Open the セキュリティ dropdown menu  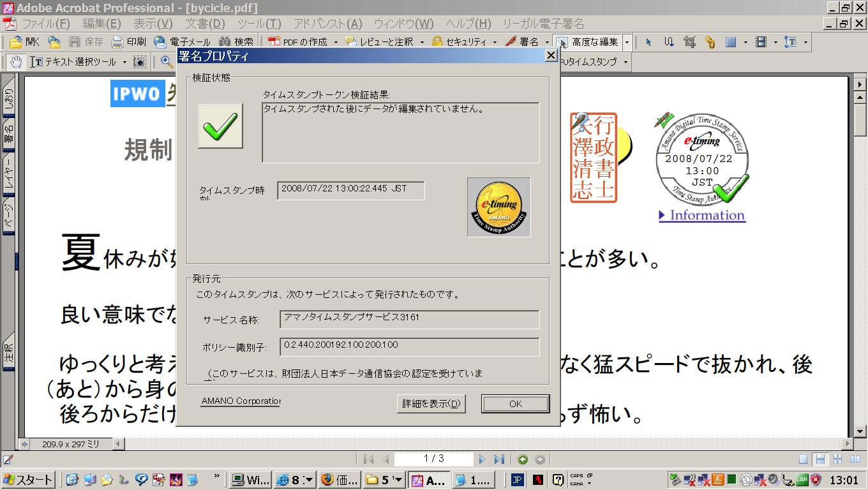pyautogui.click(x=495, y=42)
